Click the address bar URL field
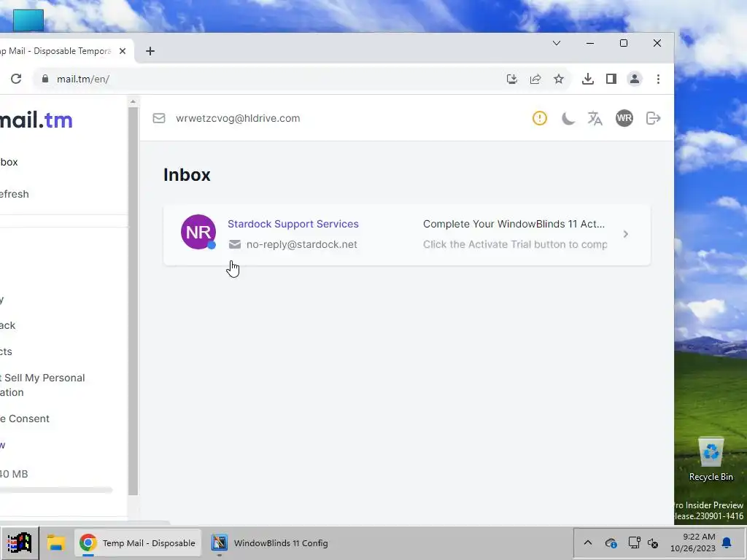Image resolution: width=747 pixels, height=560 pixels. (x=276, y=79)
